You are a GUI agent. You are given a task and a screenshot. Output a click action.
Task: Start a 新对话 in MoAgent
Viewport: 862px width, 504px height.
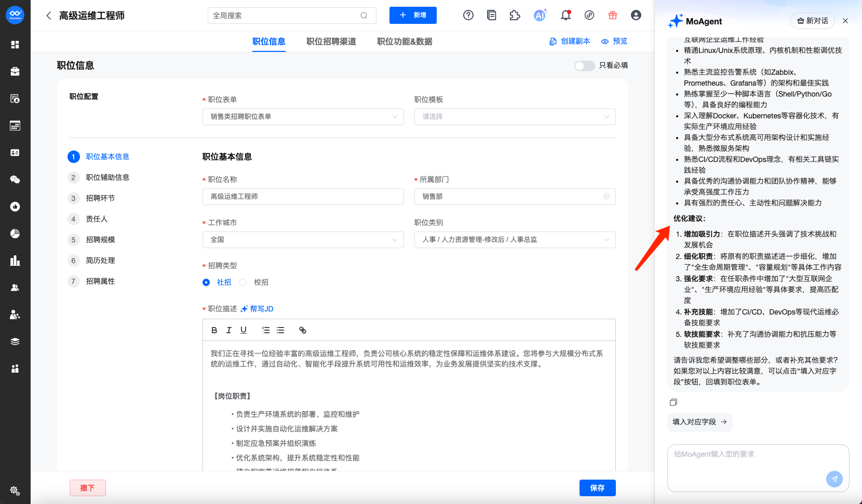tap(813, 21)
